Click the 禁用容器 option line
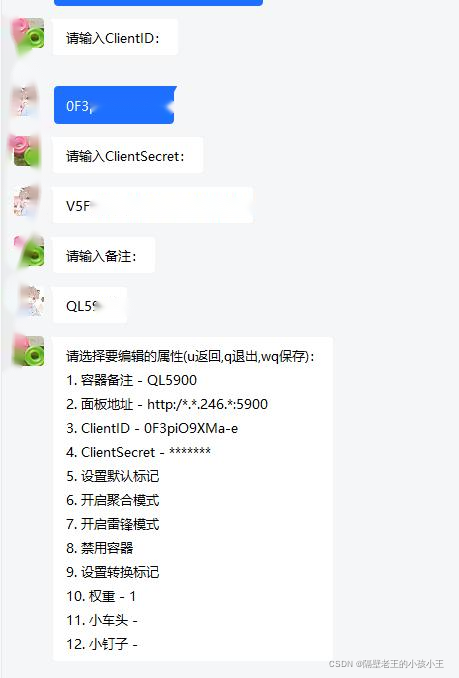 tap(99, 548)
